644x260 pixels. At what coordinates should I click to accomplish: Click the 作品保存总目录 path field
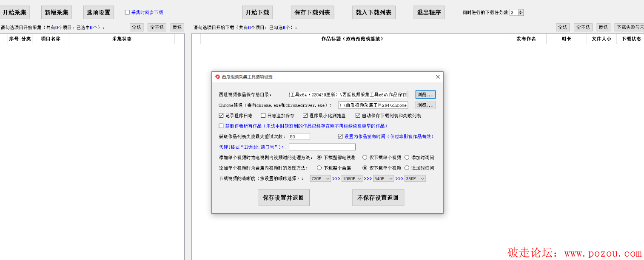tap(348, 94)
